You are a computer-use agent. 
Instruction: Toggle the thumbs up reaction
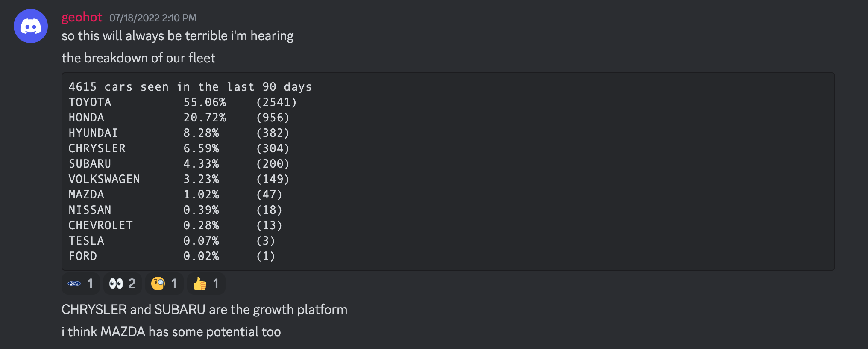tap(206, 284)
